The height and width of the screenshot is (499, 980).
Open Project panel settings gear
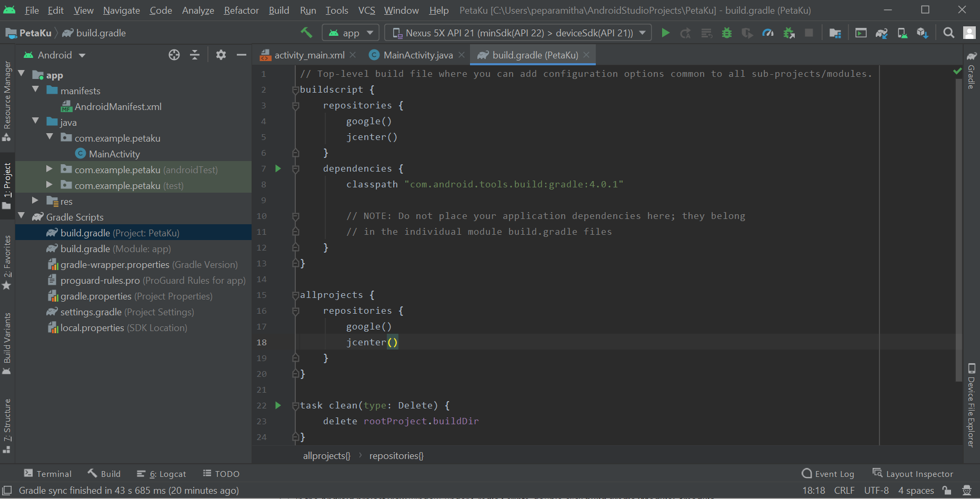pyautogui.click(x=221, y=55)
